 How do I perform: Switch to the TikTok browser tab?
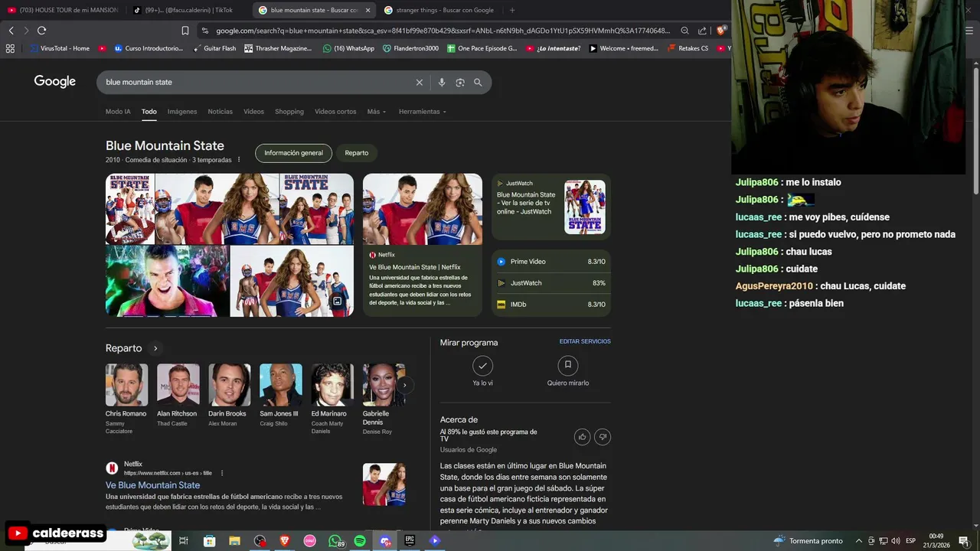[188, 10]
